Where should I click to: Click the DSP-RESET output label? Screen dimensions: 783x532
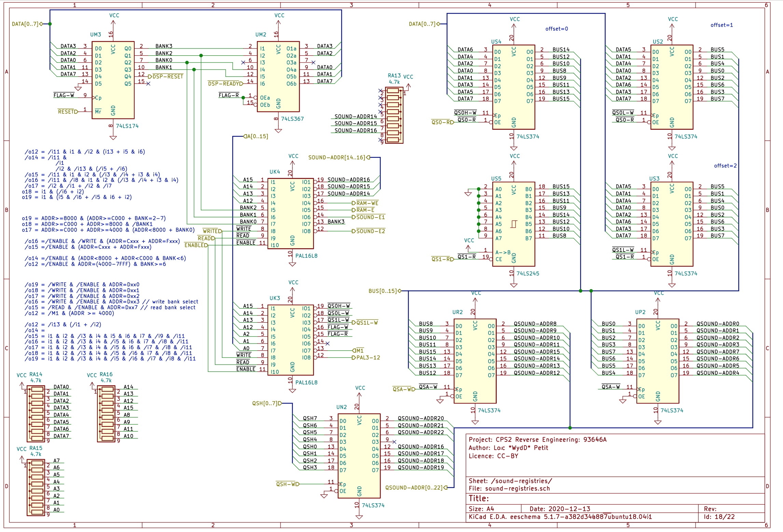tap(167, 76)
